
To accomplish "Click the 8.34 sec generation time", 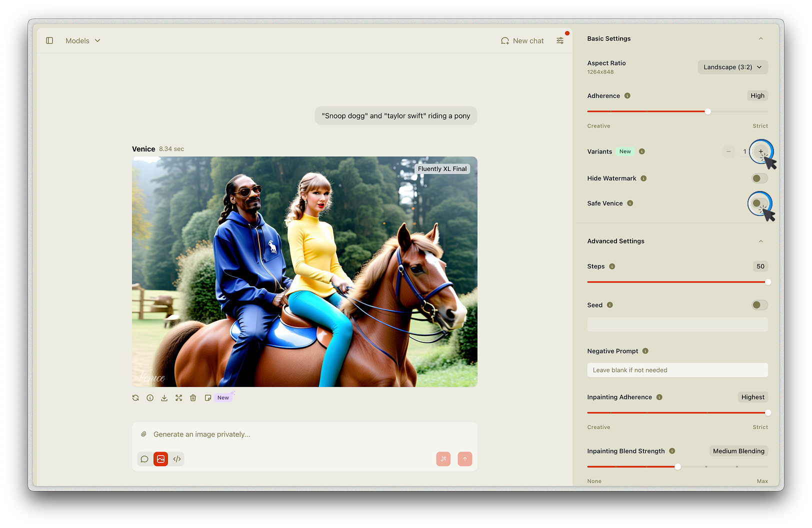I will point(171,149).
